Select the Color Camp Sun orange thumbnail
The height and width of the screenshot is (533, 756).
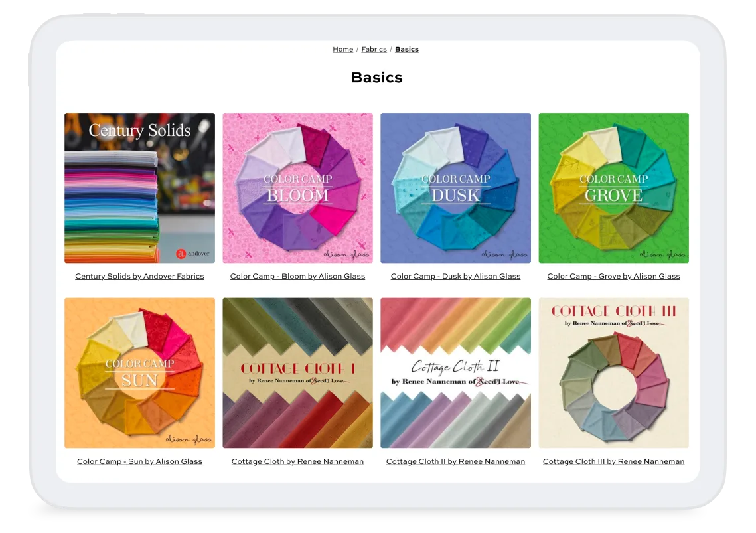pyautogui.click(x=140, y=373)
